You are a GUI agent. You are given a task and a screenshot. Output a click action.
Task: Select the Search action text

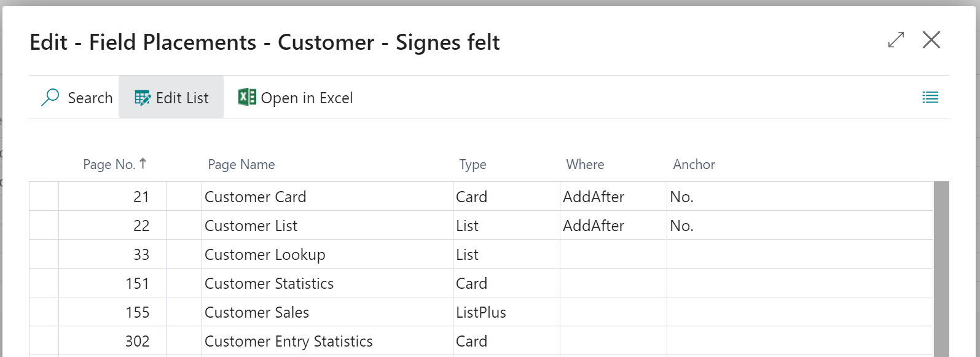pyautogui.click(x=90, y=98)
